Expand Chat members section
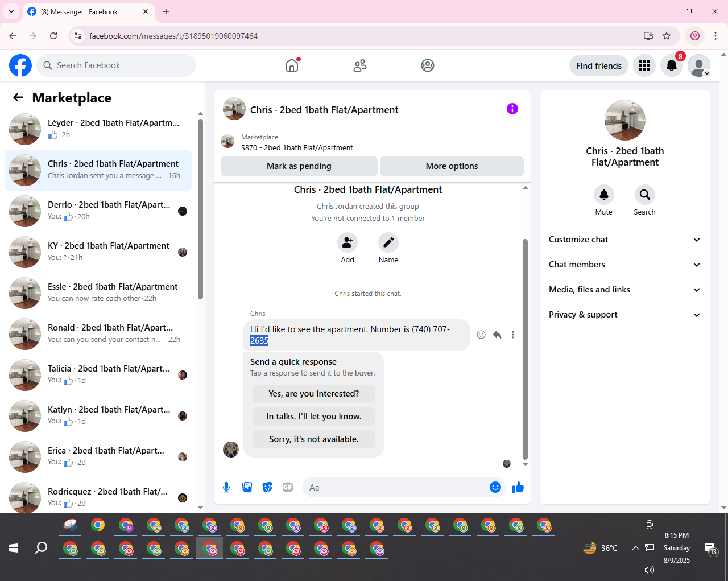This screenshot has width=728, height=581. (x=625, y=265)
